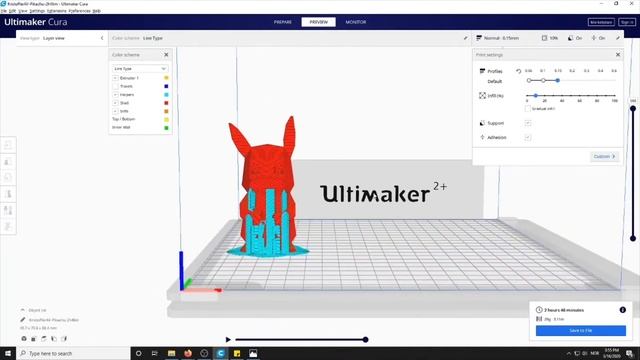640x360 pixels.
Task: Edit the job name with pencil icon
Action: tap(23, 320)
